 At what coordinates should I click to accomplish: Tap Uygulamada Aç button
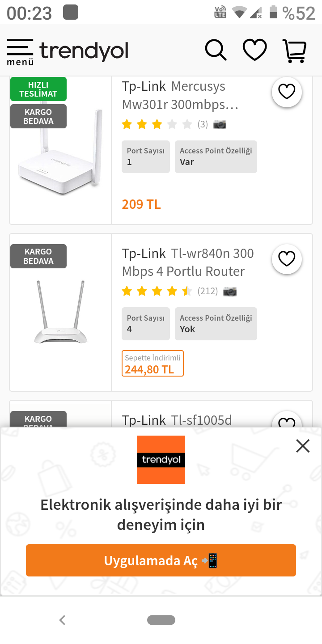click(x=161, y=560)
